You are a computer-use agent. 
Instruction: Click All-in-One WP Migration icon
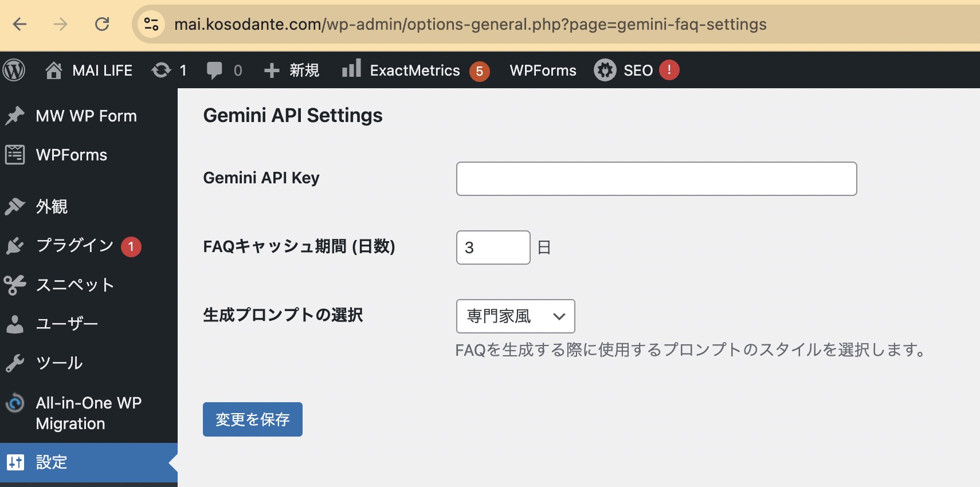(x=15, y=403)
